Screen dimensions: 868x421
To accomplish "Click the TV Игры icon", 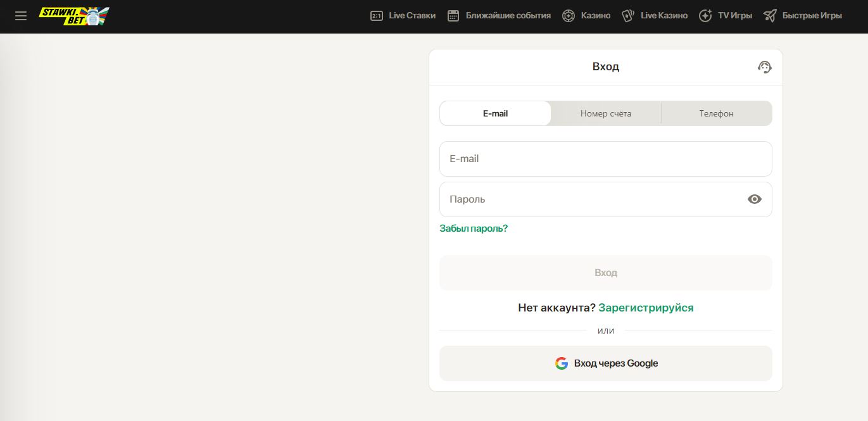I will coord(705,16).
